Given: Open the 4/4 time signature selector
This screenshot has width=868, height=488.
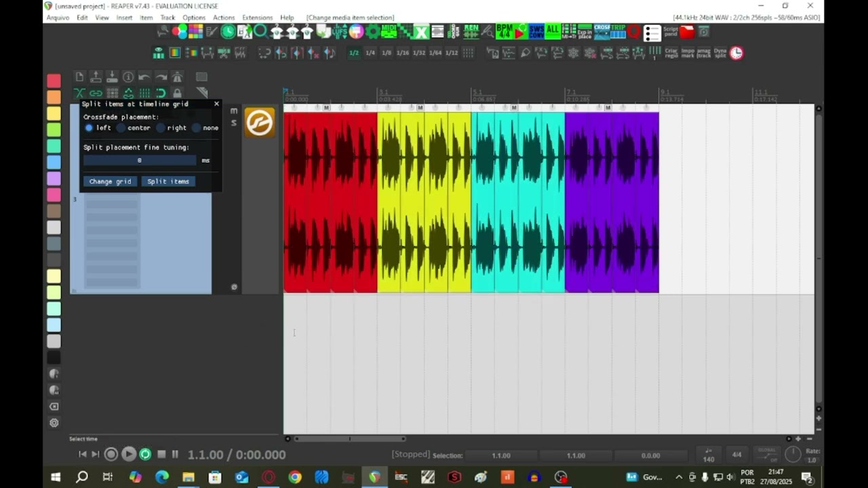Looking at the screenshot, I should click(736, 455).
